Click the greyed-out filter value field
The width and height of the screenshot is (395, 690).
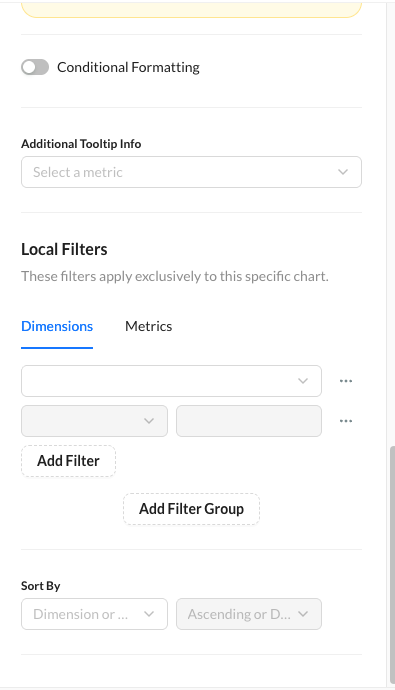[249, 421]
